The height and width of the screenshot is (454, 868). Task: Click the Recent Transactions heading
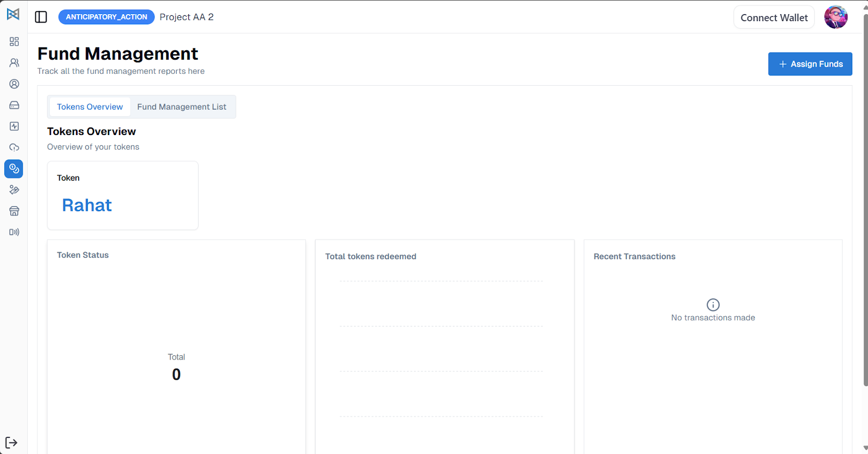pyautogui.click(x=634, y=257)
